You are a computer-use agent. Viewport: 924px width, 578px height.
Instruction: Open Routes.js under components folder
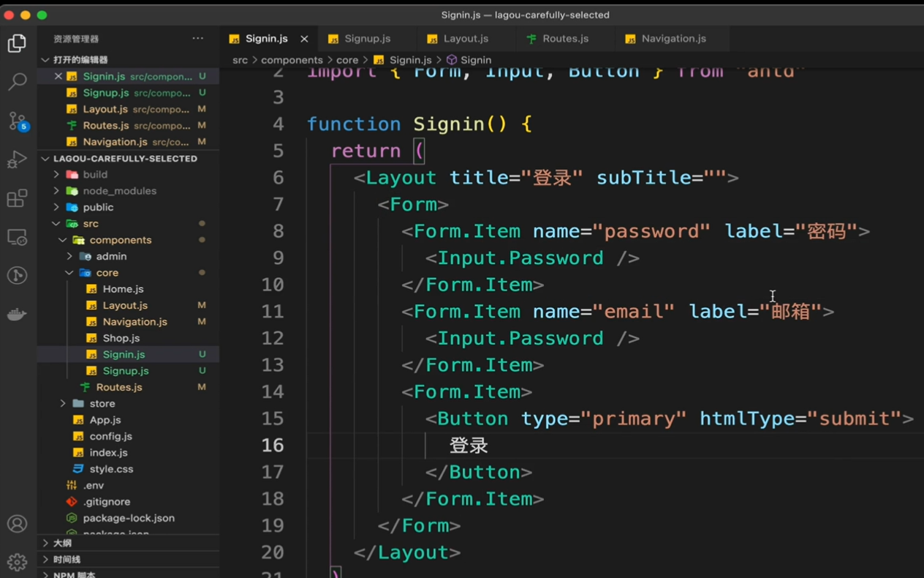[x=118, y=387]
